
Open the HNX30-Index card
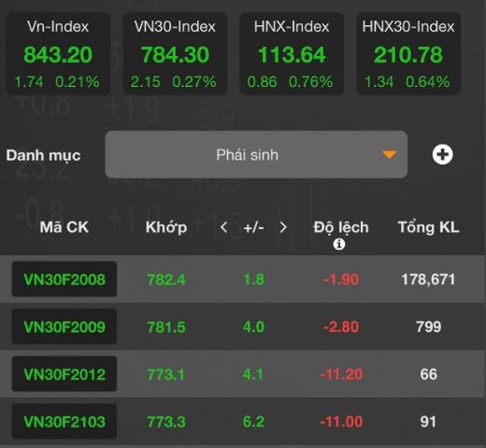click(408, 53)
